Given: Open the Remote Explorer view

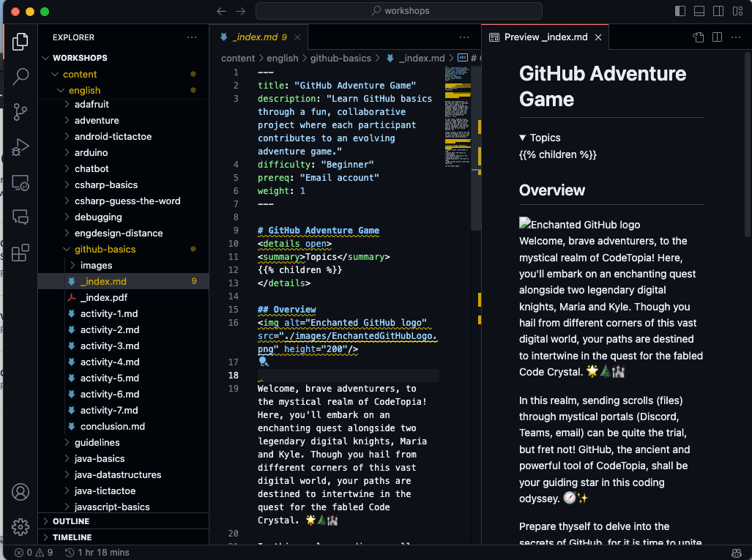Looking at the screenshot, I should point(21,182).
